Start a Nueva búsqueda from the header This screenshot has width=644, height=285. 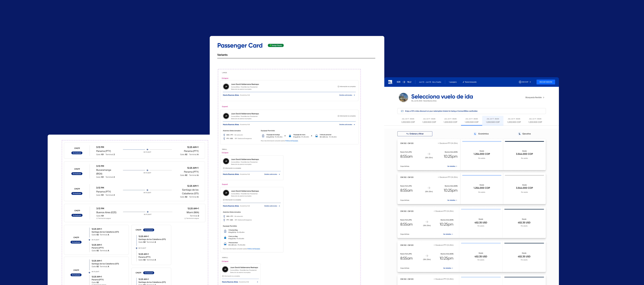tap(470, 82)
